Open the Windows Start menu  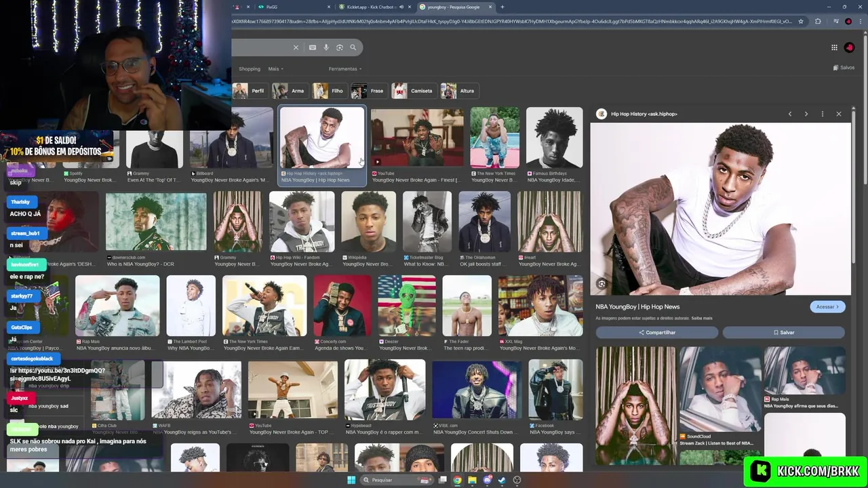(351, 480)
